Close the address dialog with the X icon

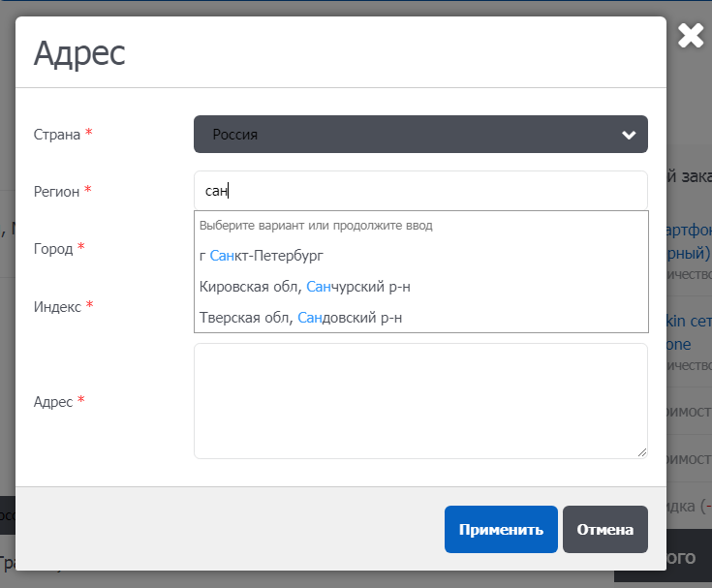(691, 36)
